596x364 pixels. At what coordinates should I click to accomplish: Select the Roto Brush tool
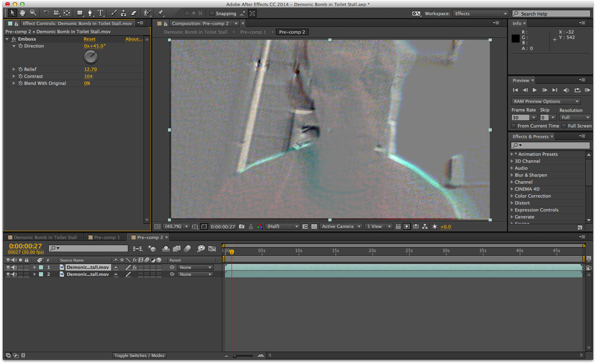point(147,13)
